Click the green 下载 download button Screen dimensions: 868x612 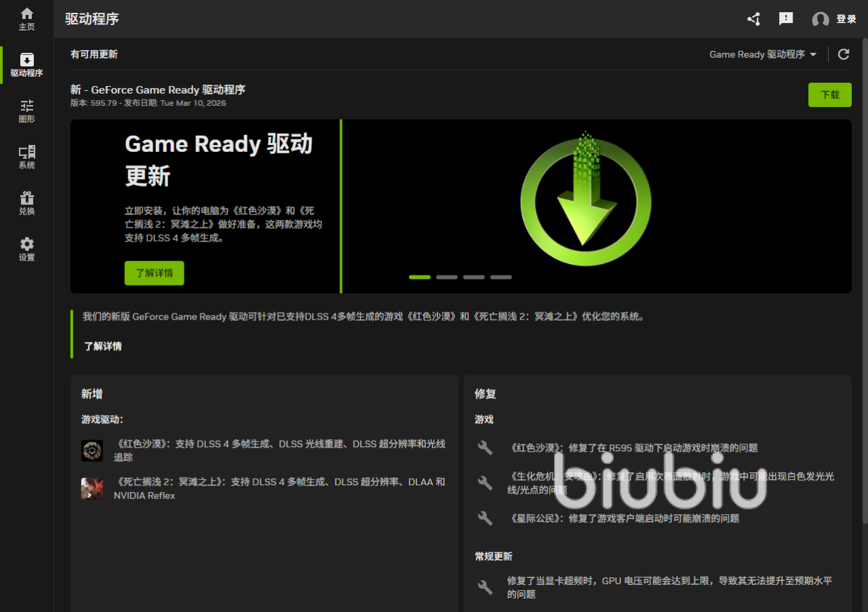click(829, 95)
